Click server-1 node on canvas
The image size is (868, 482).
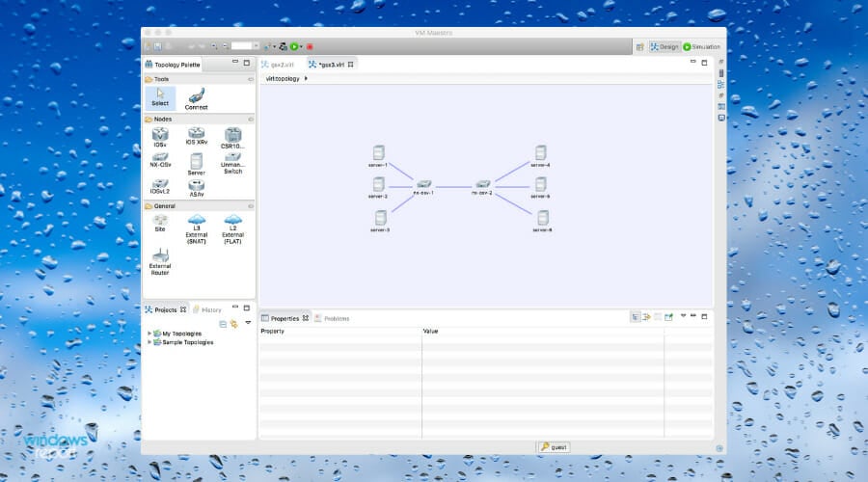point(379,156)
